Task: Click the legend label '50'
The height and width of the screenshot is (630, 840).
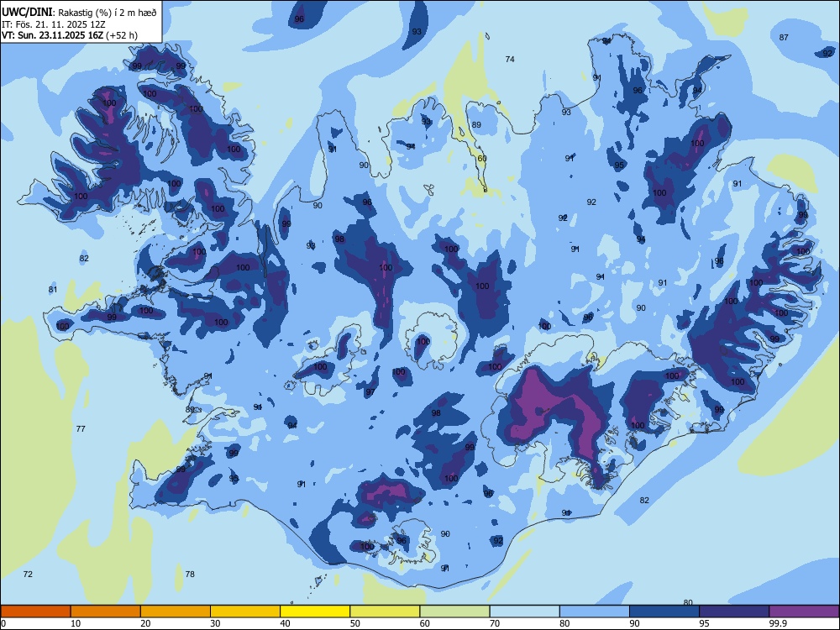Action: tap(354, 623)
